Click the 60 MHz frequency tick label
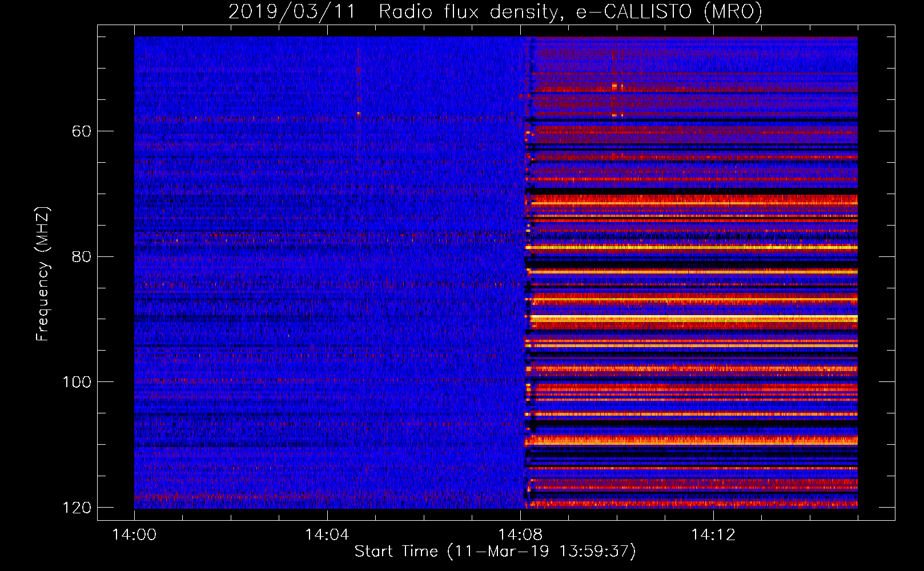924x571 pixels. pos(82,131)
